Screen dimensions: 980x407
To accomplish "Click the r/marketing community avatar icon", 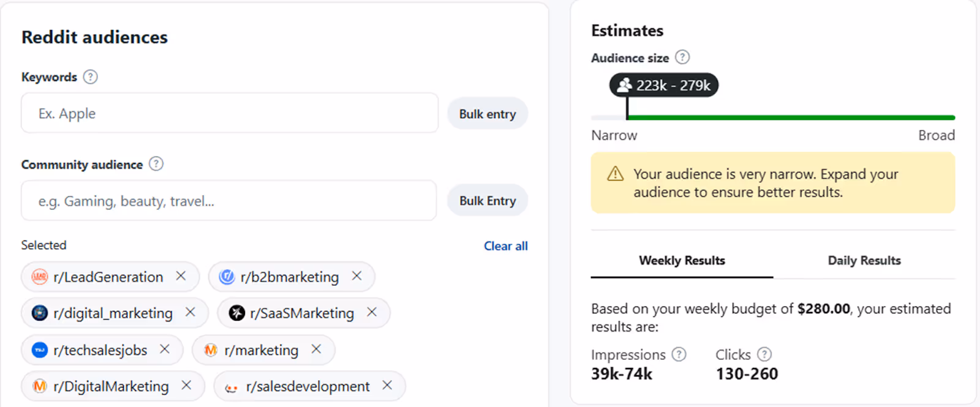I will click(211, 350).
